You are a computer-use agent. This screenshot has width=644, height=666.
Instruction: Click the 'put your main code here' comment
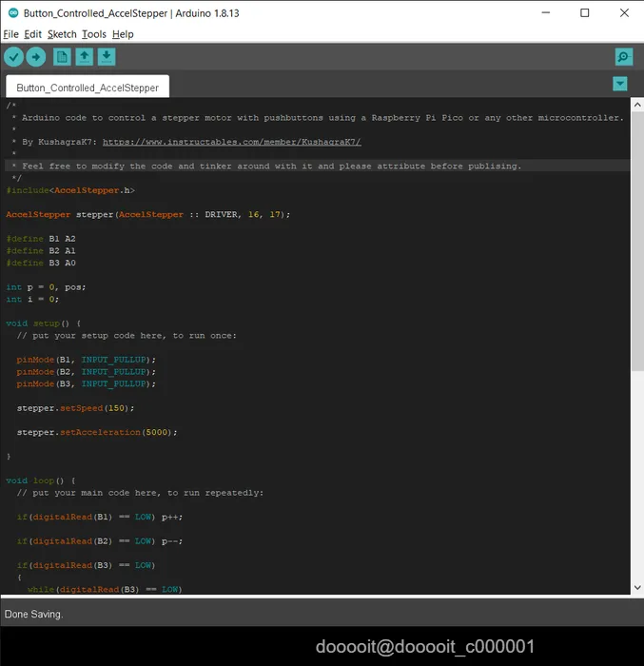pyautogui.click(x=140, y=493)
